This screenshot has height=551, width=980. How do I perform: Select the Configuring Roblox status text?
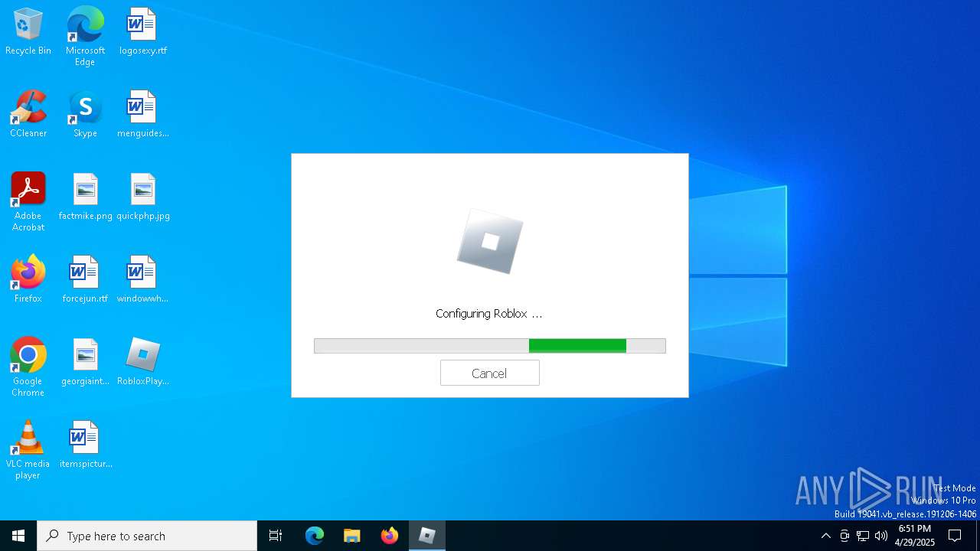[x=488, y=314]
